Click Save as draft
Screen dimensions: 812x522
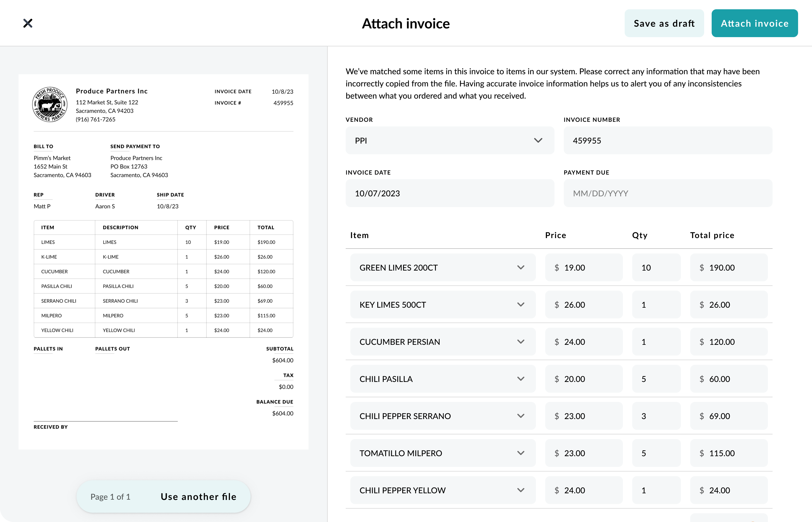click(x=664, y=23)
